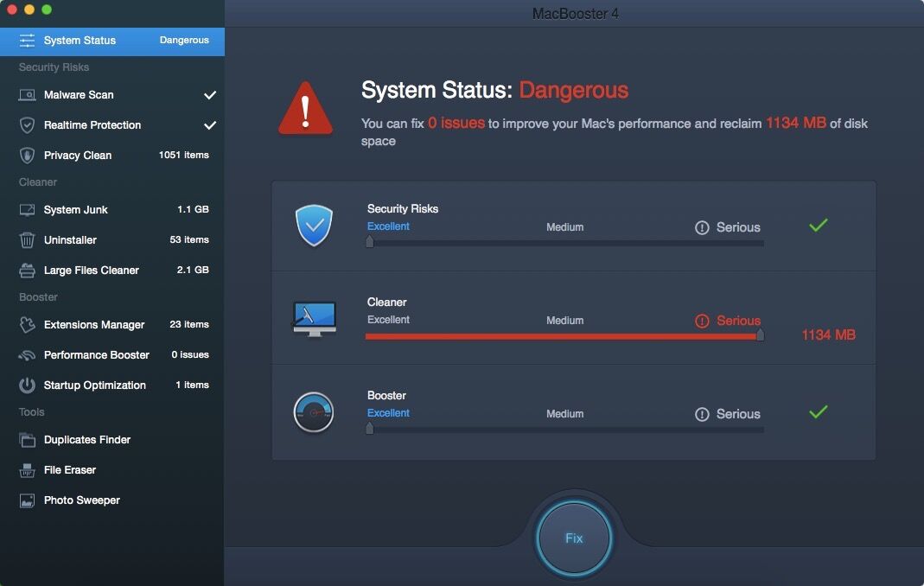Image resolution: width=924 pixels, height=586 pixels.
Task: Click the Photo Sweeper picture icon
Action: pyautogui.click(x=27, y=500)
